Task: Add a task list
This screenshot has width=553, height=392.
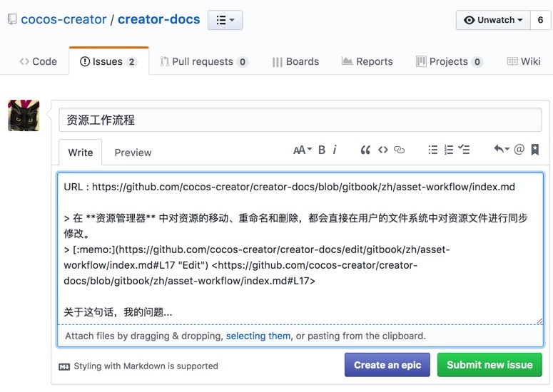Action: coord(464,150)
